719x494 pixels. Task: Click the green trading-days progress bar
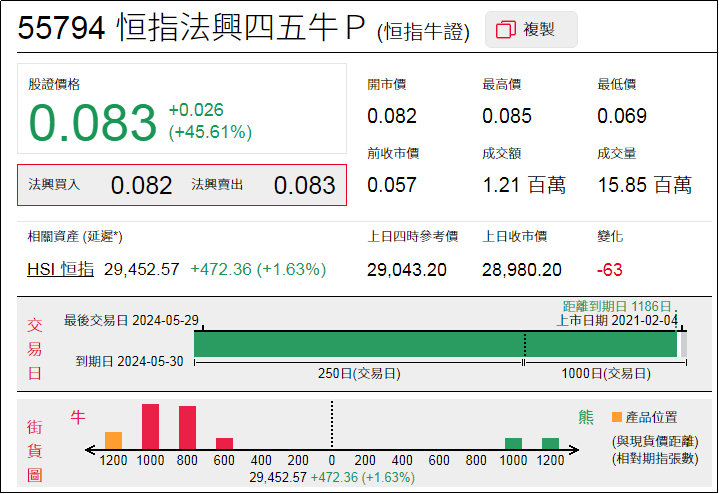(435, 344)
